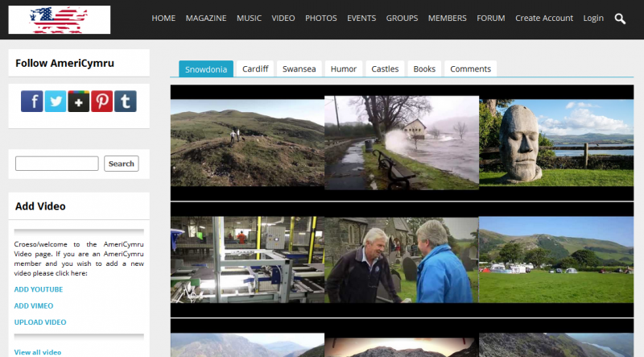Open the MUSIC section
Image resolution: width=644 pixels, height=357 pixels.
[249, 18]
